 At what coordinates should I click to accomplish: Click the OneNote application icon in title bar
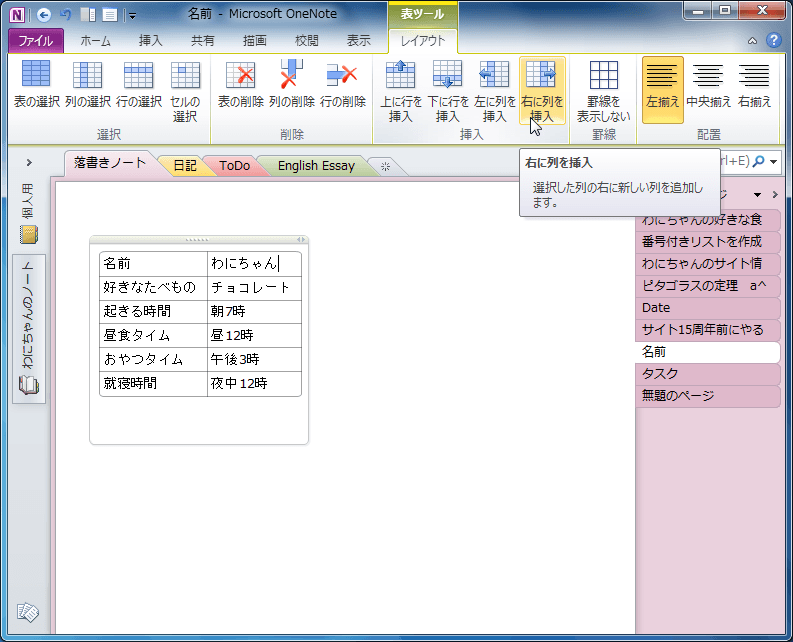[17, 15]
